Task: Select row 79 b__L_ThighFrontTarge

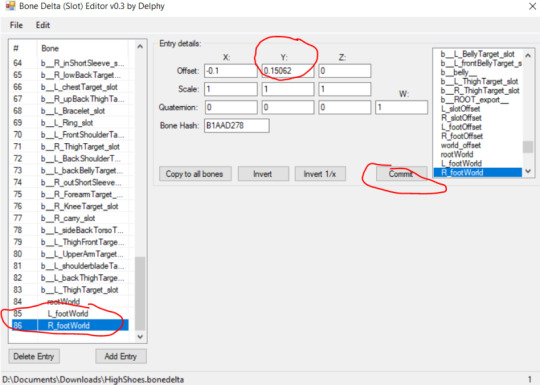Action: point(70,242)
